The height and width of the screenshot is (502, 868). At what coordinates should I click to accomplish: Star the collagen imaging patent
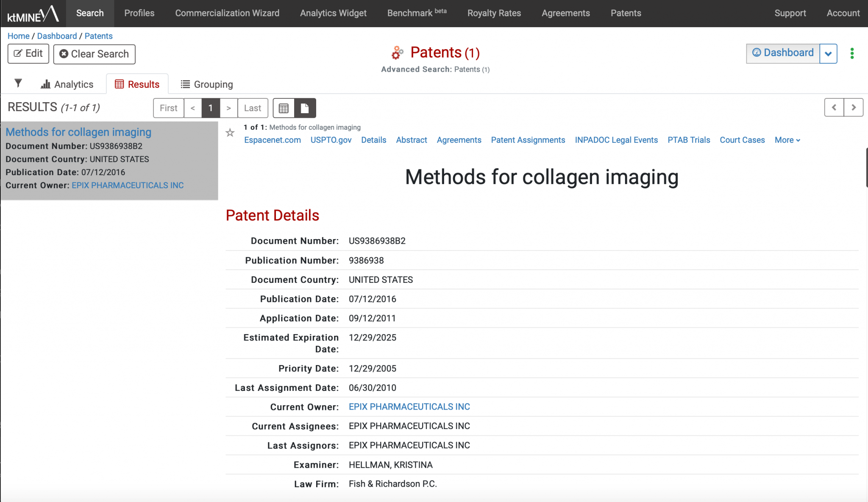(230, 133)
